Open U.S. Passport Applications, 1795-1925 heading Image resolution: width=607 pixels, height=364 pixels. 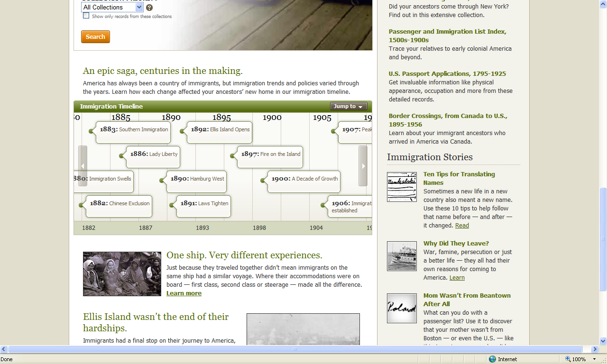tap(447, 73)
